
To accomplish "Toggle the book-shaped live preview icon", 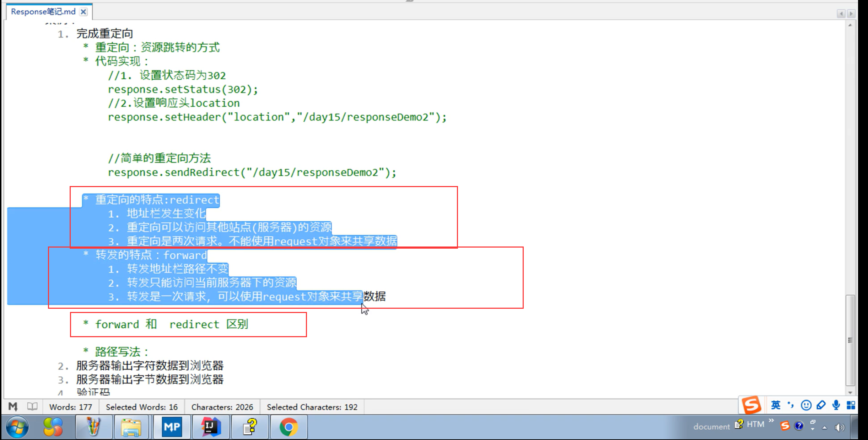I will [32, 407].
